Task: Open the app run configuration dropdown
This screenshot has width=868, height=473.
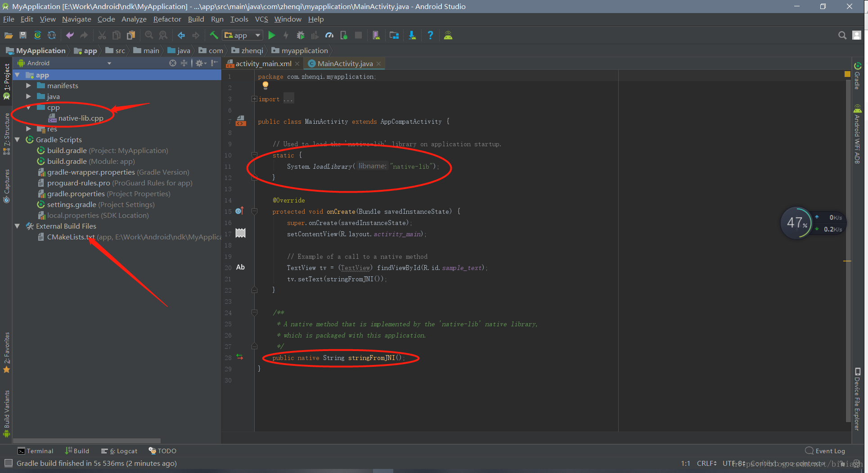Action: pyautogui.click(x=243, y=35)
